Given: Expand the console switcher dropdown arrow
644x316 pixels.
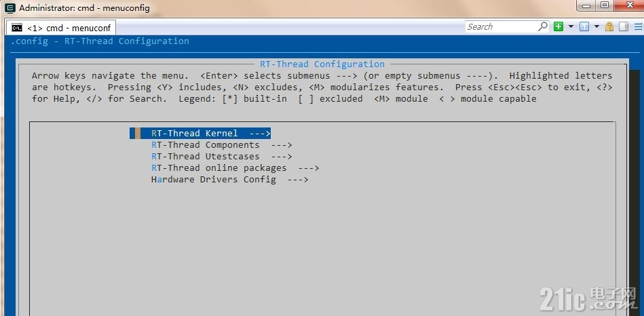Looking at the screenshot, I should pos(596,26).
